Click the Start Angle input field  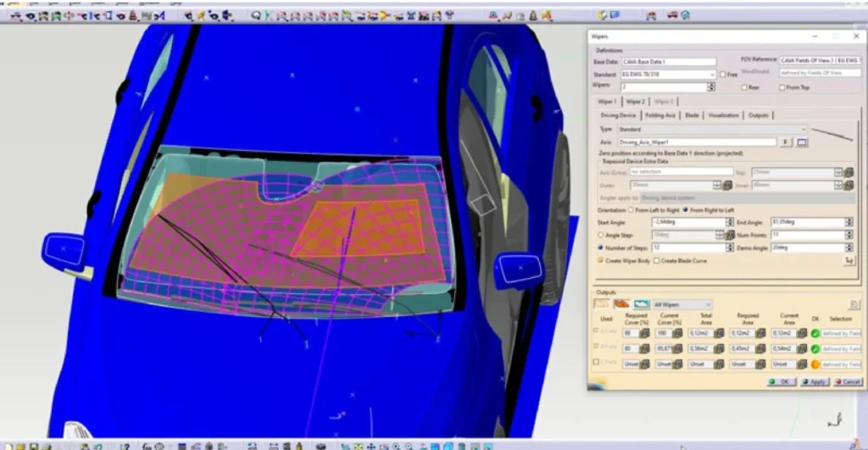click(x=688, y=222)
